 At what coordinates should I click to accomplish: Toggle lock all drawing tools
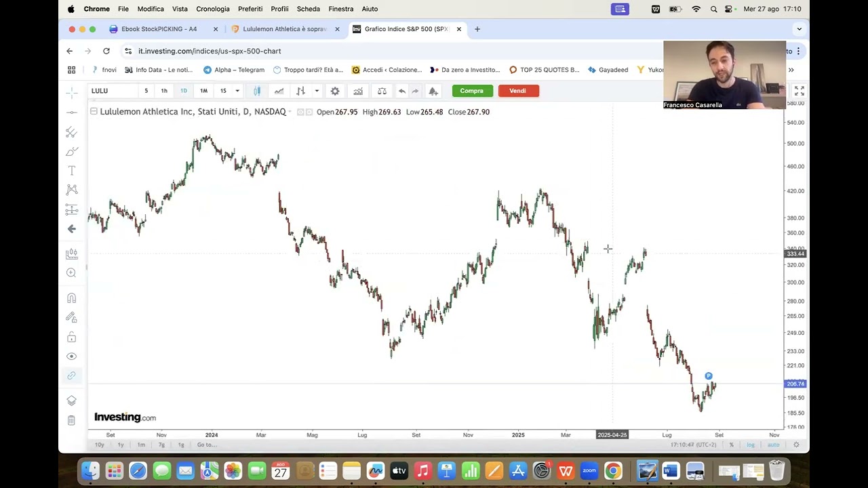pos(71,337)
